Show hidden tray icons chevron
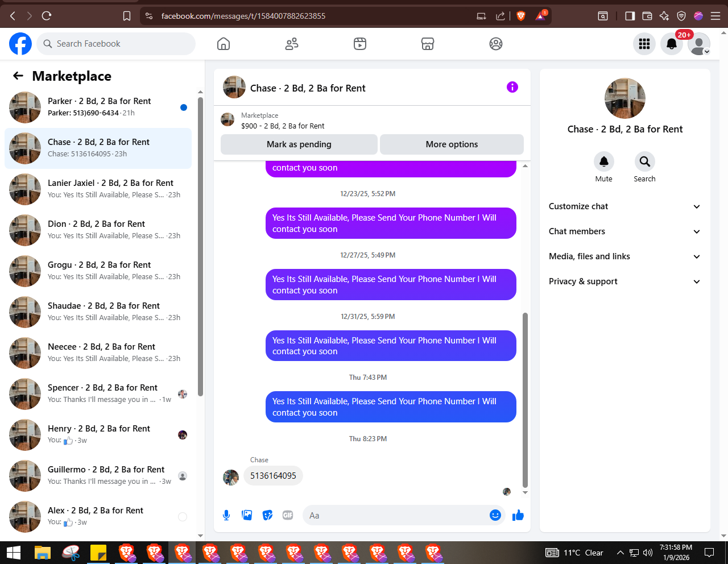728x564 pixels. (620, 553)
